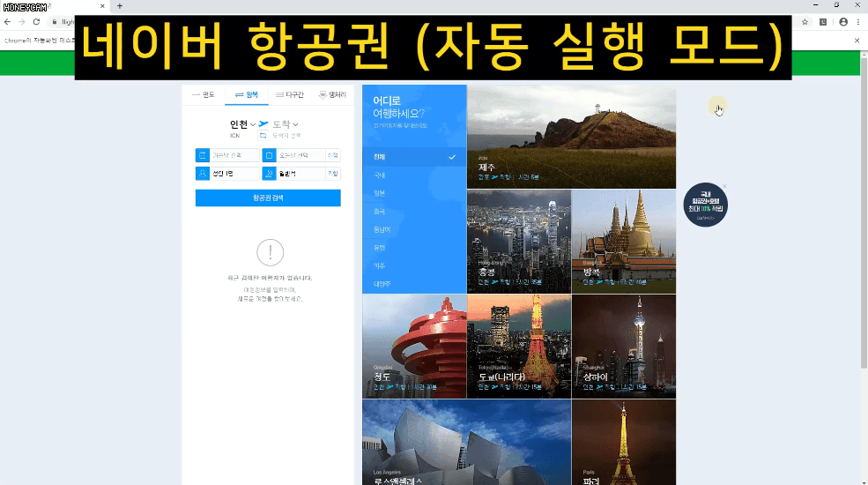Screen dimensions: 868x485
Task: Open the 제주 Jeju destination card
Action: point(571,137)
